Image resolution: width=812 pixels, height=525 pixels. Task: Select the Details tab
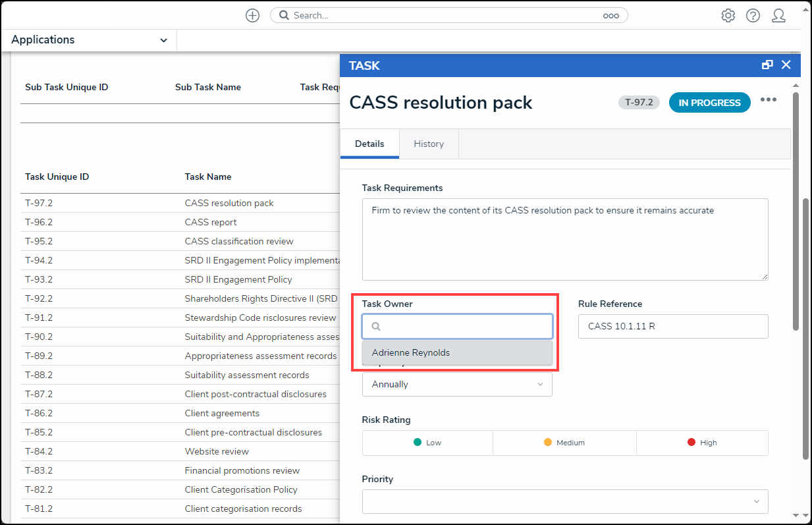(369, 144)
